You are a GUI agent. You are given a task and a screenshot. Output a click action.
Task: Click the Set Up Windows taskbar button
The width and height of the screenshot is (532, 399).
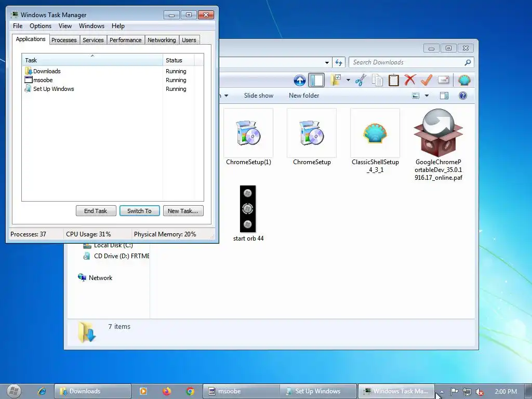click(x=318, y=391)
